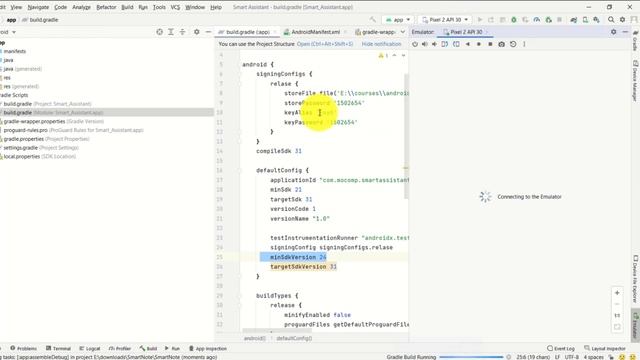
Task: Open the Tools menu
Action: click(x=159, y=7)
